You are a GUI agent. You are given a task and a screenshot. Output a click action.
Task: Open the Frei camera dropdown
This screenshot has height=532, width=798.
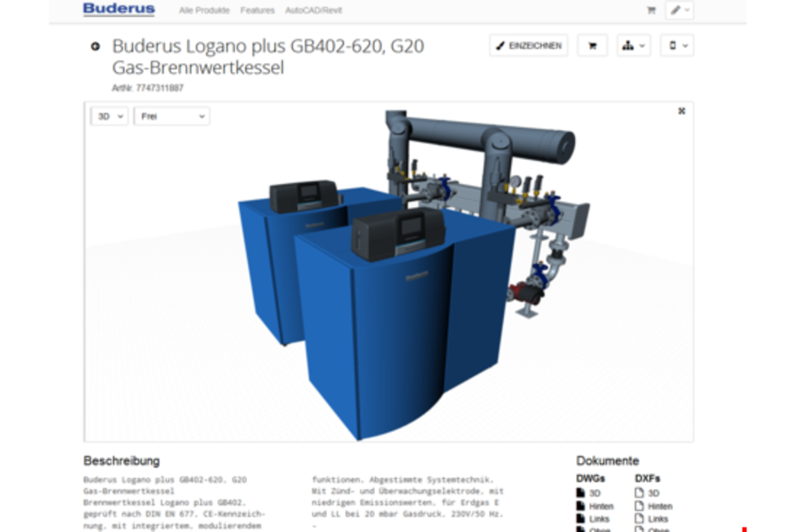coord(172,116)
